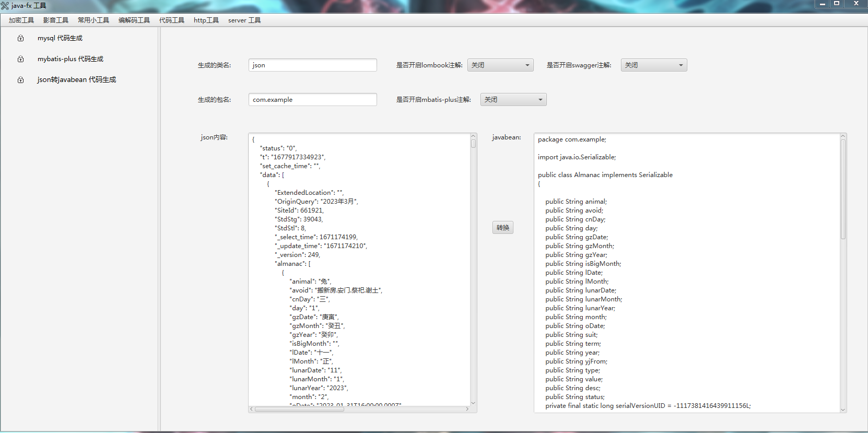Viewport: 868px width, 433px height.
Task: Open the http工具 menu
Action: 206,20
